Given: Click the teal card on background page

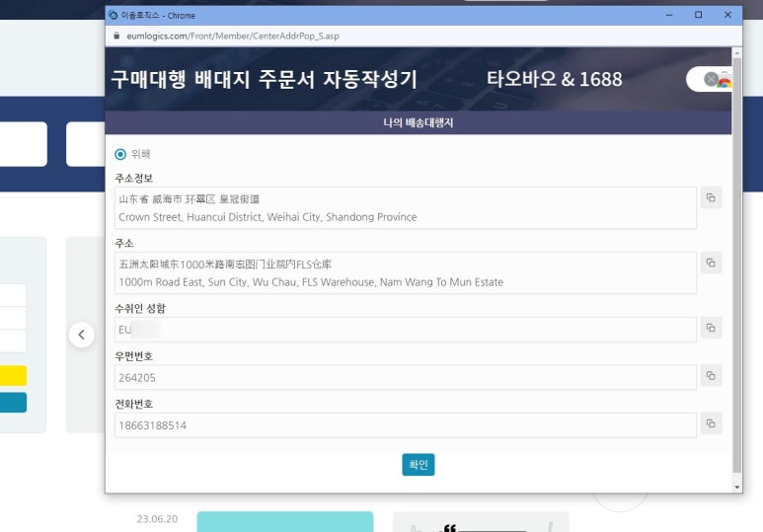Looking at the screenshot, I should point(285,521).
